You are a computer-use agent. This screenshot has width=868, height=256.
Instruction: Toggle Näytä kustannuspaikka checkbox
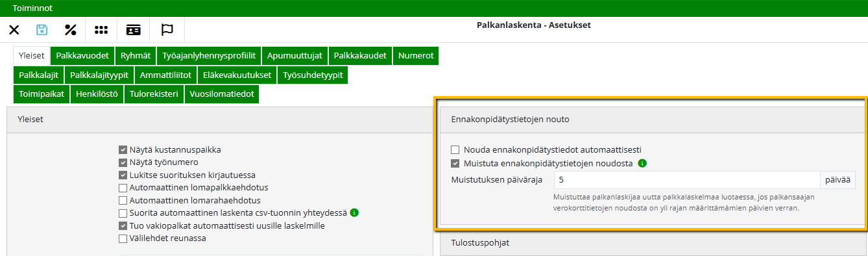(123, 150)
